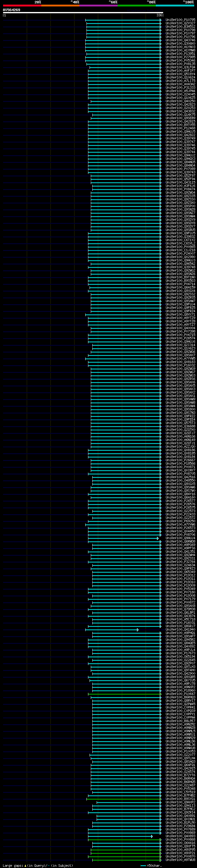Open the UniRef100_P00870 hit label
Screen dimensions: 197x868
click(180, 856)
